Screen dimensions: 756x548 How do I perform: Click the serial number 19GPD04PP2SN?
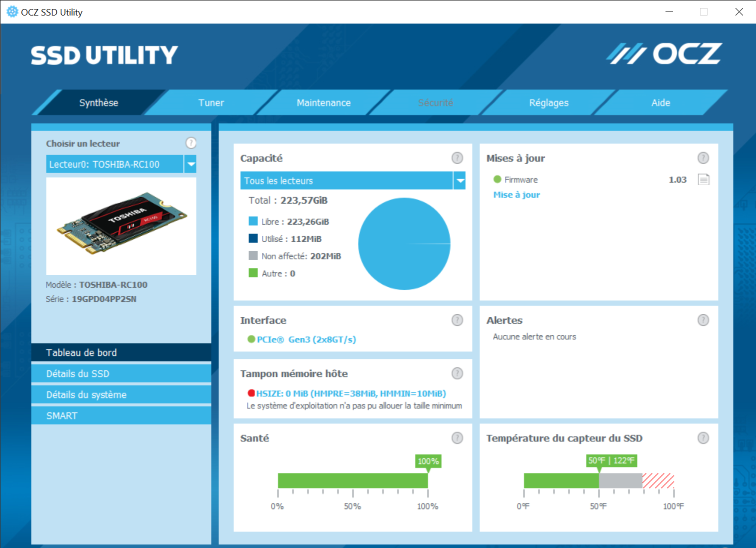(104, 299)
